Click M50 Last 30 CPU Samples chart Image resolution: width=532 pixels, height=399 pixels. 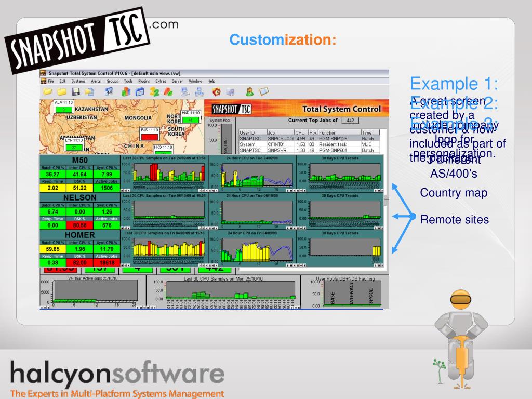click(164, 174)
